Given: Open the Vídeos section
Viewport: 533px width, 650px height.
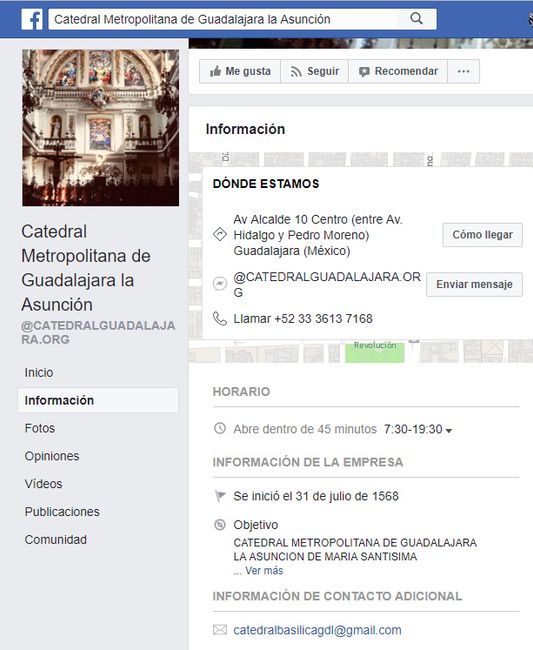Looking at the screenshot, I should (44, 484).
